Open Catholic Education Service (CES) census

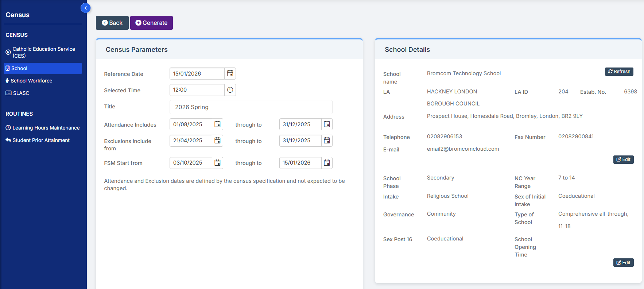coord(43,52)
